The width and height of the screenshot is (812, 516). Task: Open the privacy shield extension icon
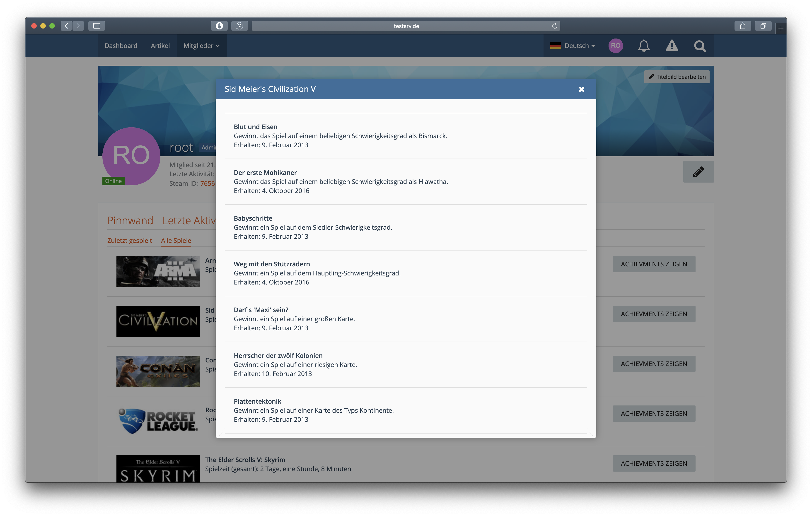[x=219, y=26]
